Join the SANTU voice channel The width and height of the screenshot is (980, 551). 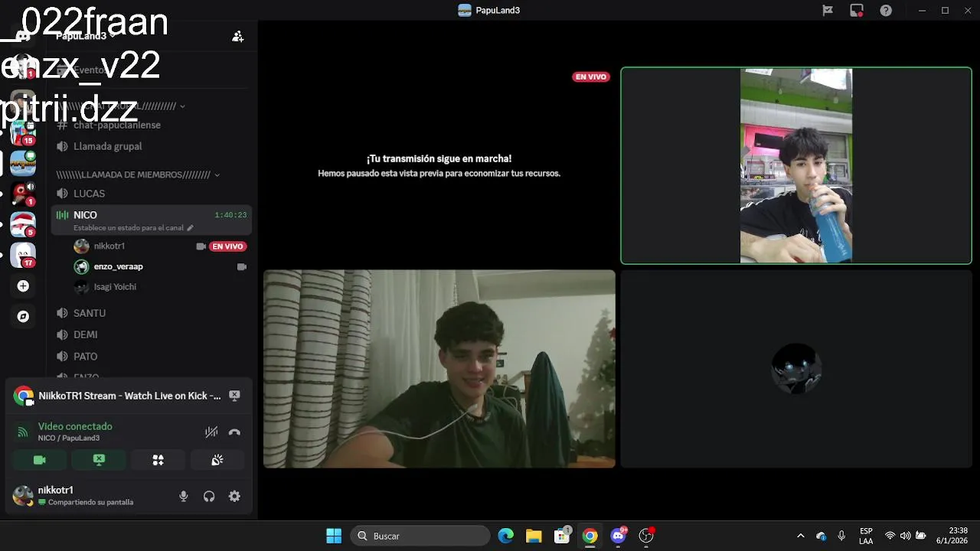point(90,313)
